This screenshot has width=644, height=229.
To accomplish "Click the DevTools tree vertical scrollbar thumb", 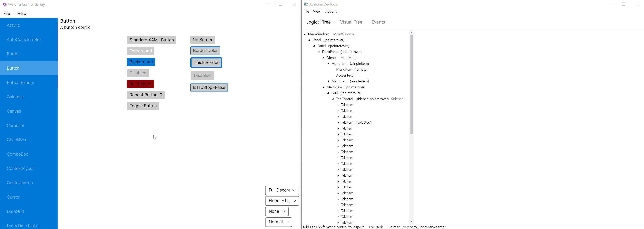I will pyautogui.click(x=411, y=84).
